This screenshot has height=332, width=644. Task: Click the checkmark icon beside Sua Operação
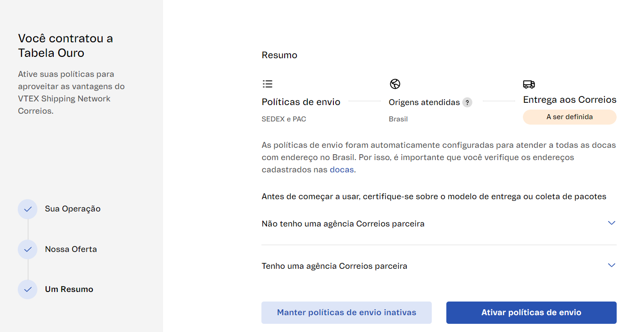(x=27, y=209)
